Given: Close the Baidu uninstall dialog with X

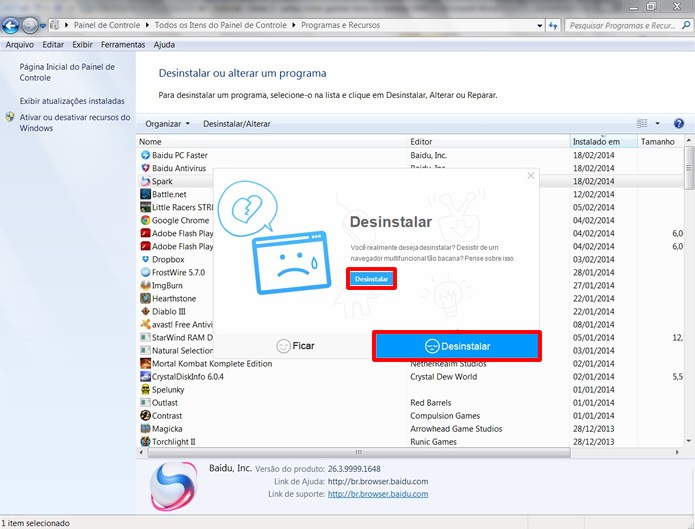Looking at the screenshot, I should coord(531,176).
